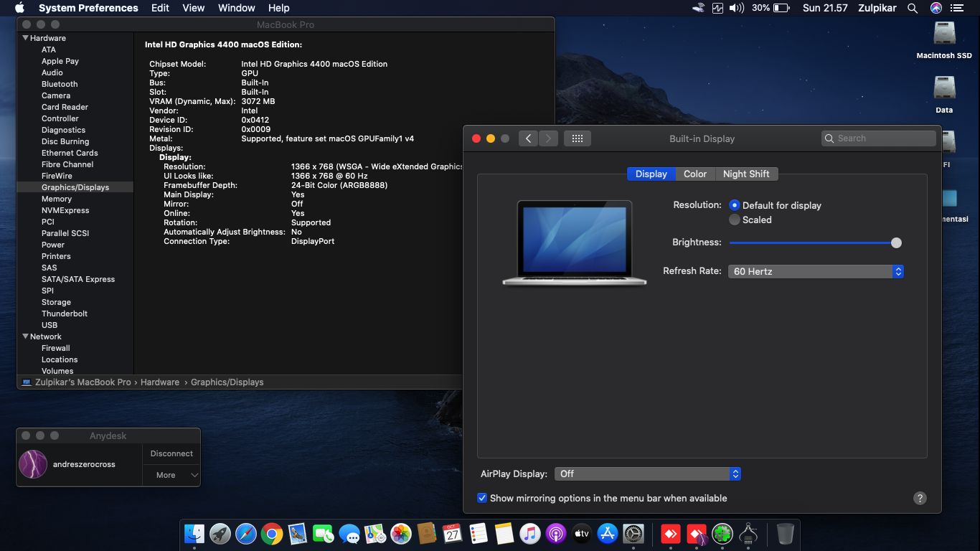Select Bluetooth in hardware sidebar
The height and width of the screenshot is (551, 980).
(x=60, y=84)
